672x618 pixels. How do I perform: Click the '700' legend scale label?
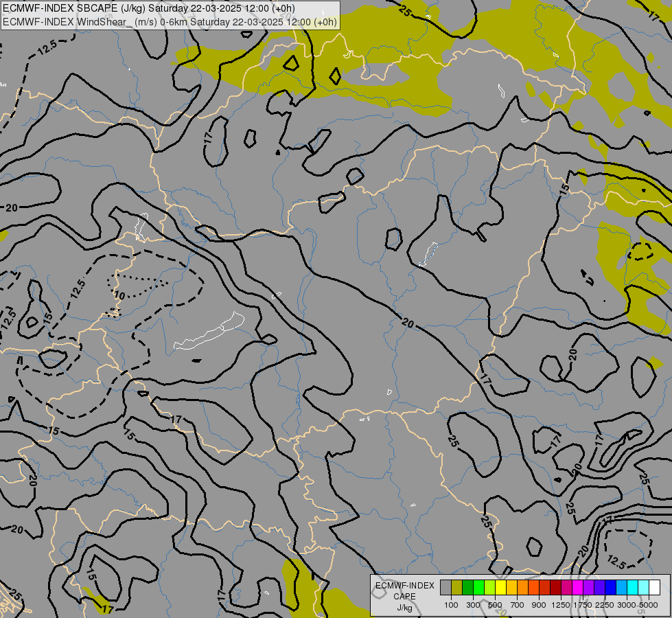coord(518,605)
